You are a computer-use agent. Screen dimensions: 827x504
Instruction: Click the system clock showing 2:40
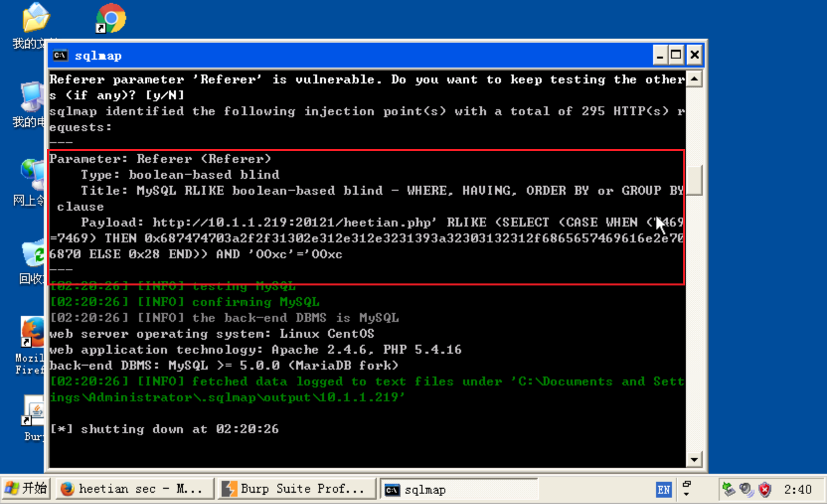[x=798, y=490]
